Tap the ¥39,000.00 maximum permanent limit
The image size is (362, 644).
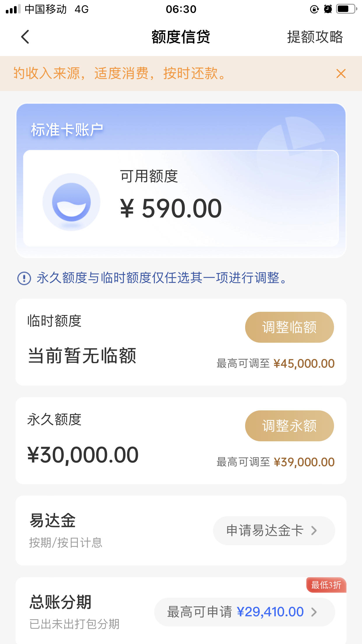[x=304, y=462]
